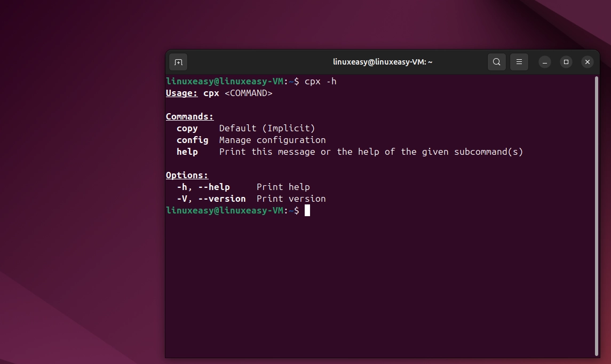Click the -V, --version option text

211,199
